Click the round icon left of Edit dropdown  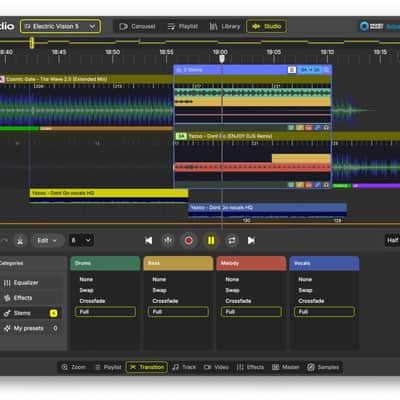tap(20, 240)
